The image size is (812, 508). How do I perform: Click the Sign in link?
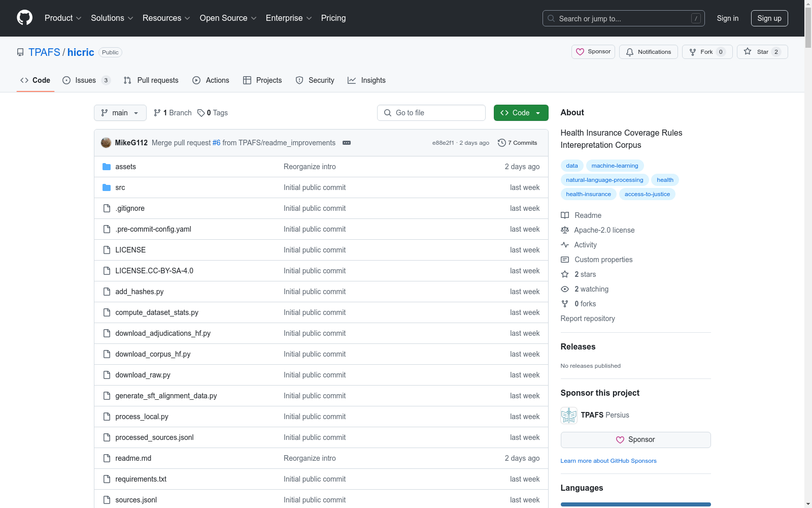coord(728,18)
